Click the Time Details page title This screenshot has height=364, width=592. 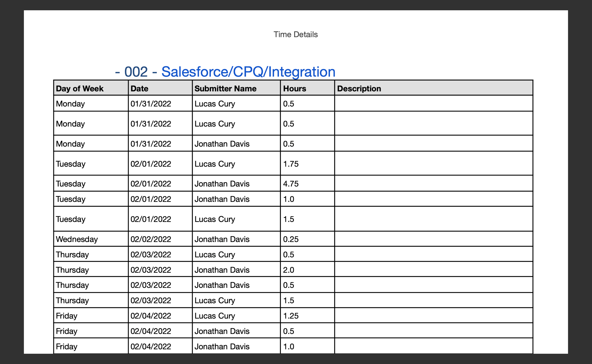tap(296, 34)
